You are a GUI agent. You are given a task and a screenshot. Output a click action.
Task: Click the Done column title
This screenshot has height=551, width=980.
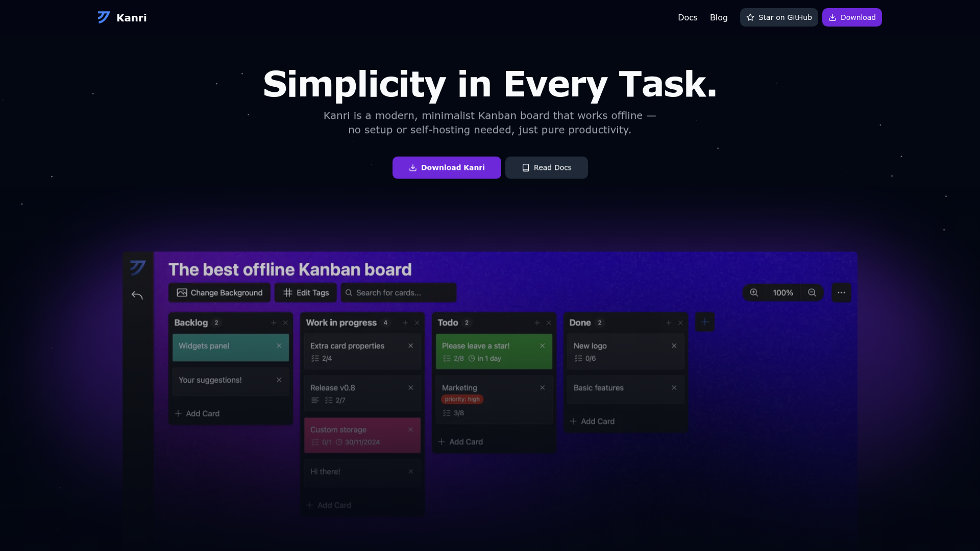(580, 323)
